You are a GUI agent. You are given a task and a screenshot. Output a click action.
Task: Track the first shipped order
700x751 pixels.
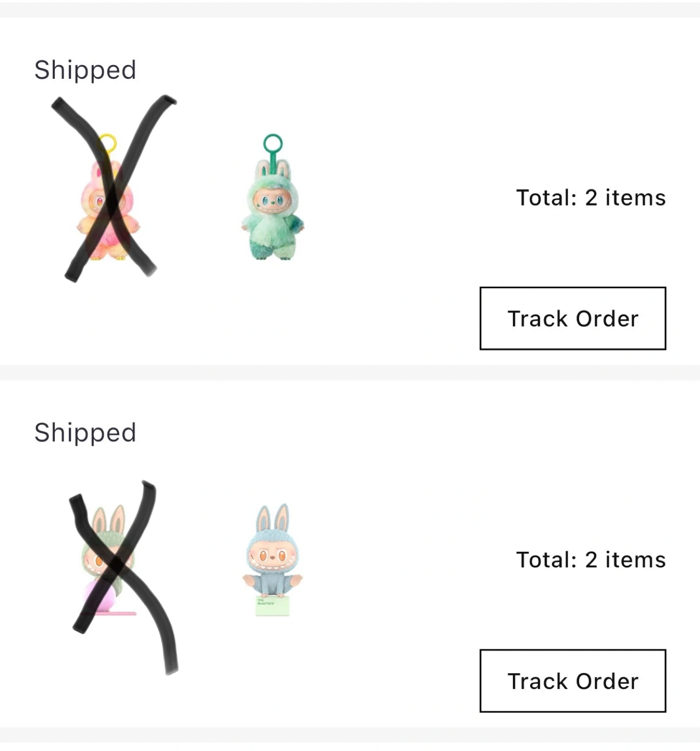(573, 318)
